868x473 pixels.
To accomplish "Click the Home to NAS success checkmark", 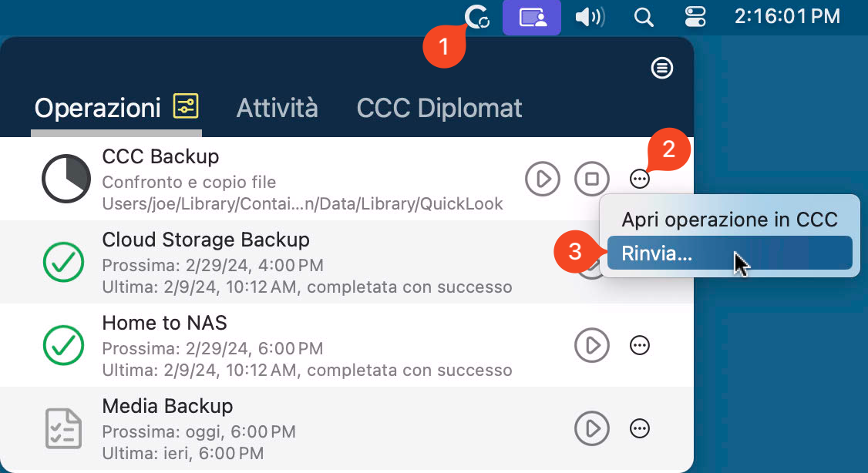I will pos(64,345).
